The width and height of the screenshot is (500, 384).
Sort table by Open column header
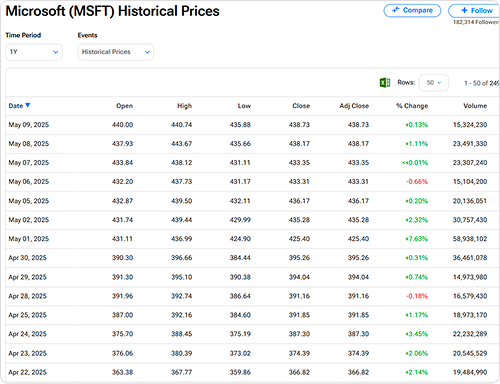(x=124, y=106)
